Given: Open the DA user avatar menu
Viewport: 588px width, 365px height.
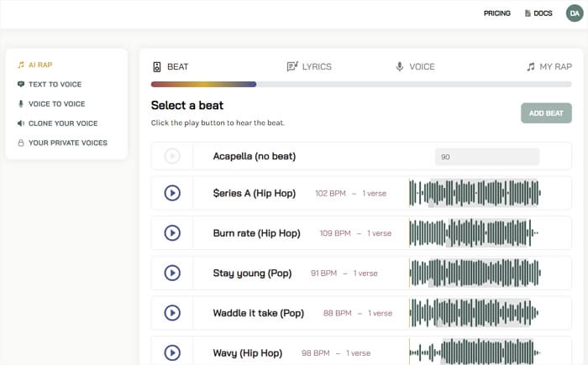Looking at the screenshot, I should coord(575,13).
